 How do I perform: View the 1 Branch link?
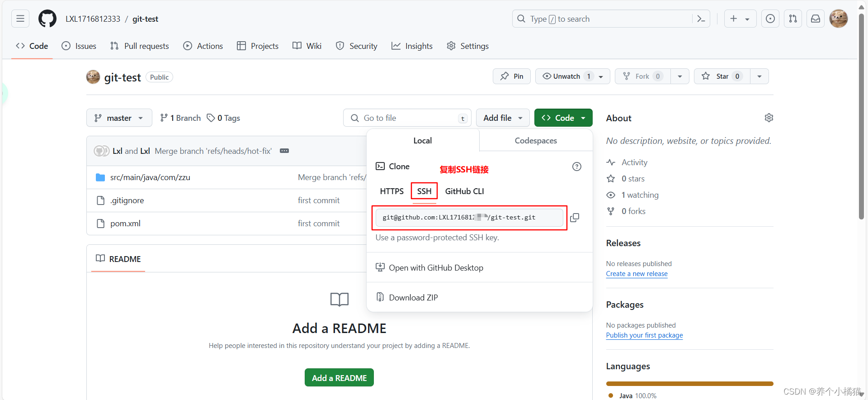click(180, 118)
